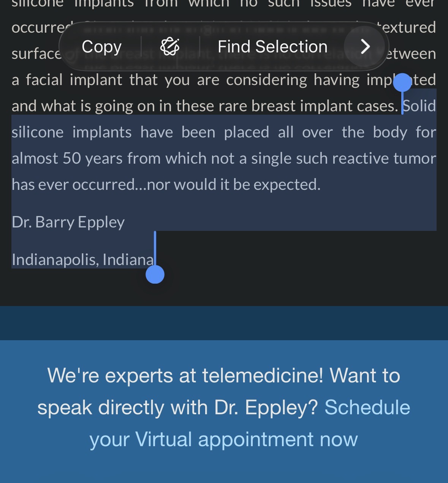Tap "has ever occurred…nor would it be expected."
448x483 pixels.
(x=166, y=185)
